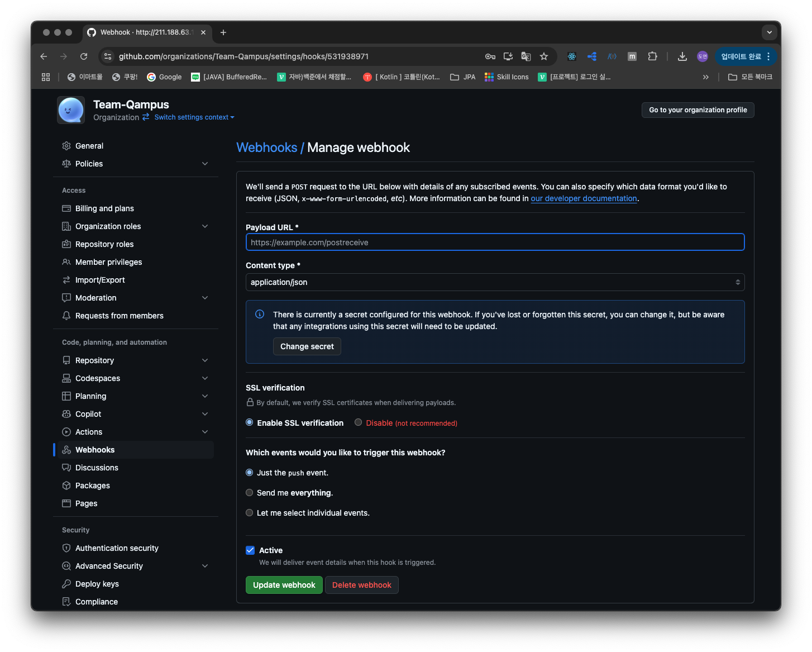Toggle the Active checkbox
This screenshot has width=812, height=652.
(250, 550)
